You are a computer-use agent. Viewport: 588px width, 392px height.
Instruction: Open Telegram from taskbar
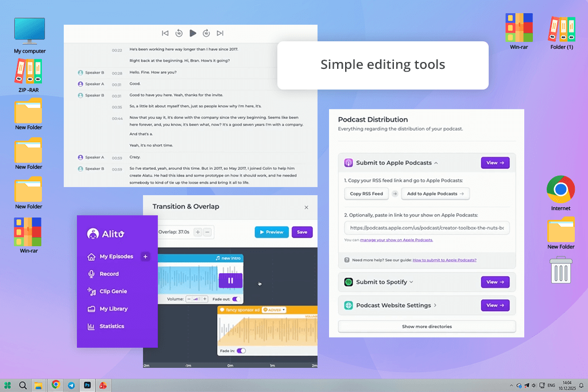[x=71, y=385]
